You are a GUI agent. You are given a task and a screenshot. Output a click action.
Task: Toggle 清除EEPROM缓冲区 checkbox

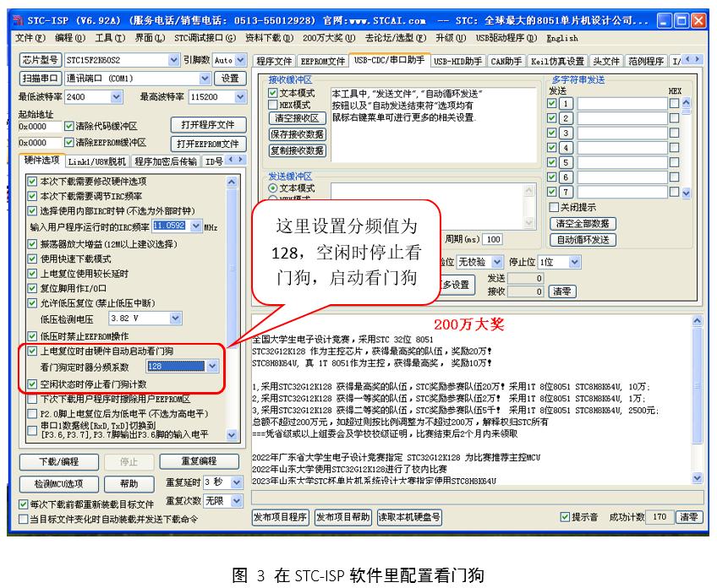click(x=69, y=143)
